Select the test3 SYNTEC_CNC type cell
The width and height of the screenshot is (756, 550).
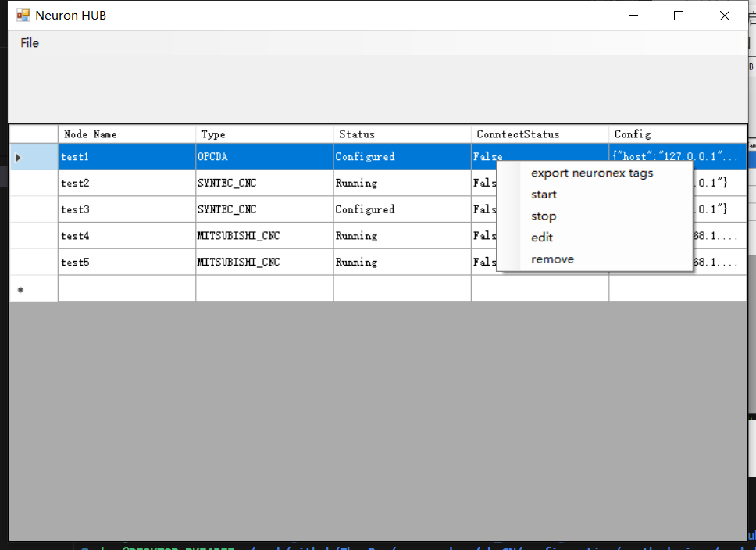[x=264, y=209]
